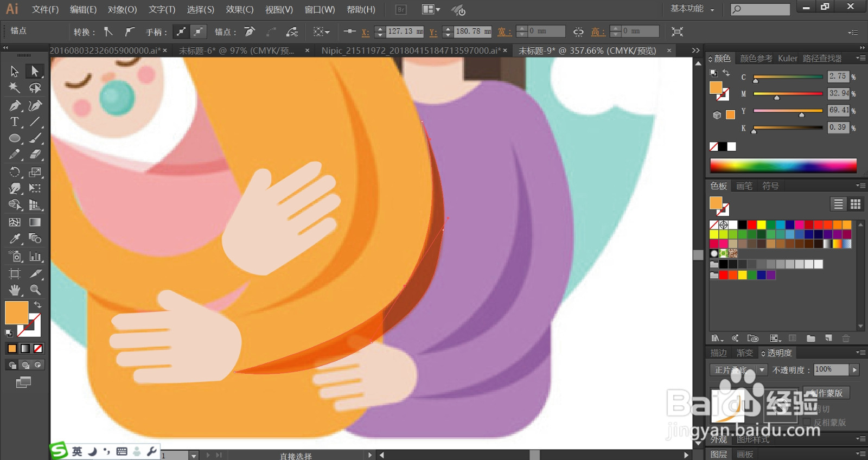Click the delete swatch trash icon
The height and width of the screenshot is (460, 868).
click(x=846, y=338)
